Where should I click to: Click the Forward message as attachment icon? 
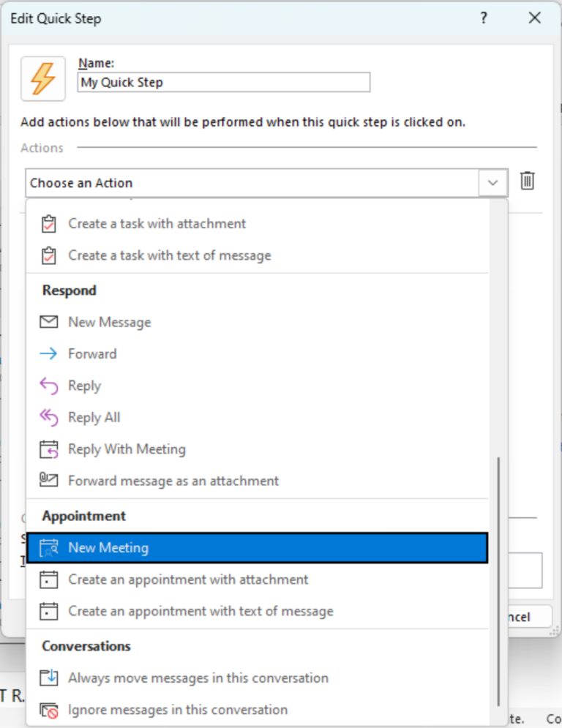click(x=48, y=481)
